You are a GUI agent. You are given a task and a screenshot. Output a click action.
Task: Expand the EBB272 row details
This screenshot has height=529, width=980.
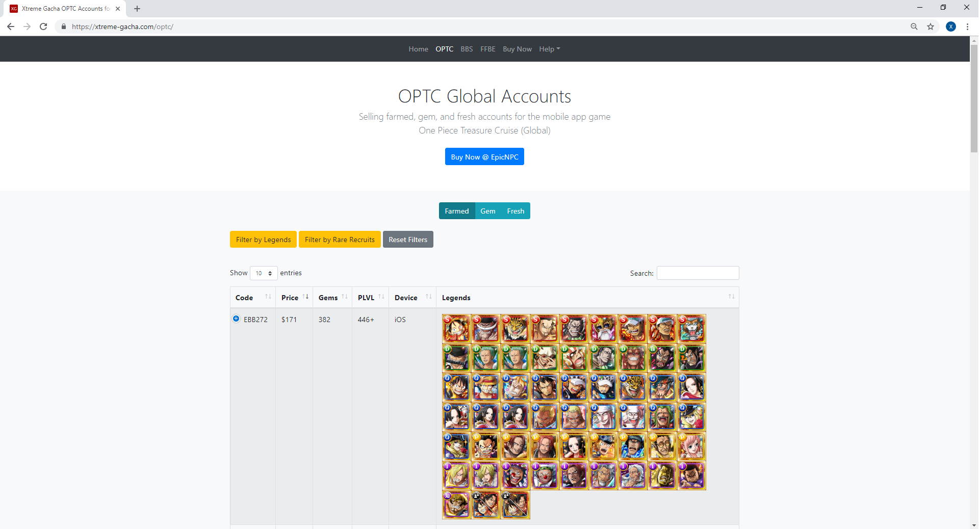click(x=236, y=319)
